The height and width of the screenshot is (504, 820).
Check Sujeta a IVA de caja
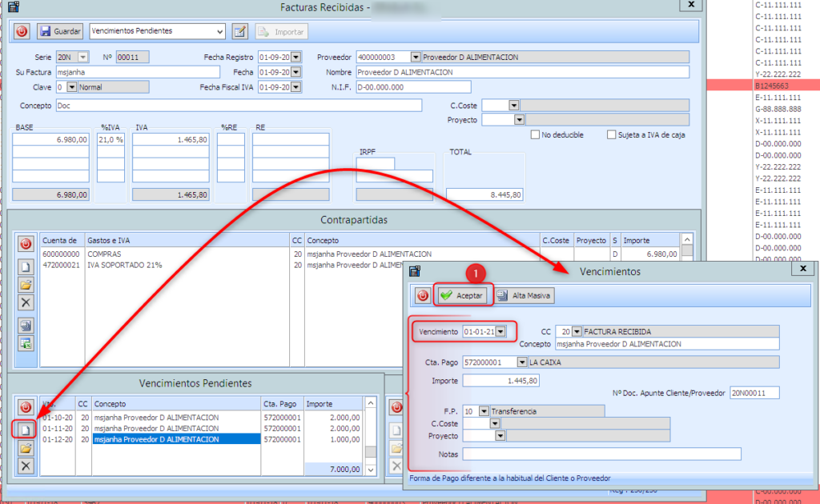(612, 134)
